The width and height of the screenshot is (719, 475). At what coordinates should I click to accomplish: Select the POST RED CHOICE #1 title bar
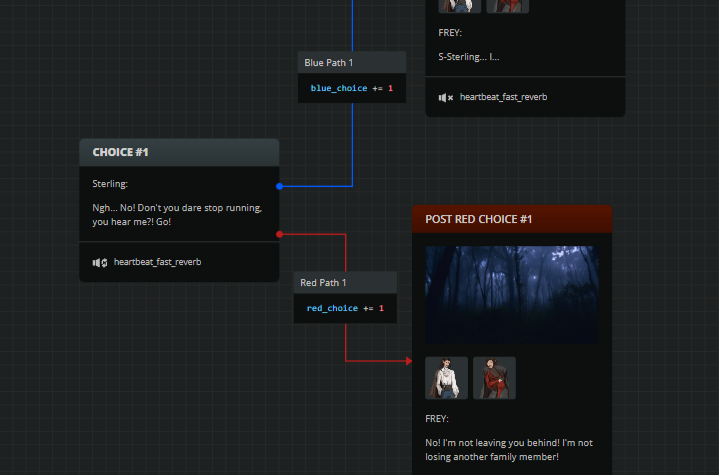pos(511,219)
